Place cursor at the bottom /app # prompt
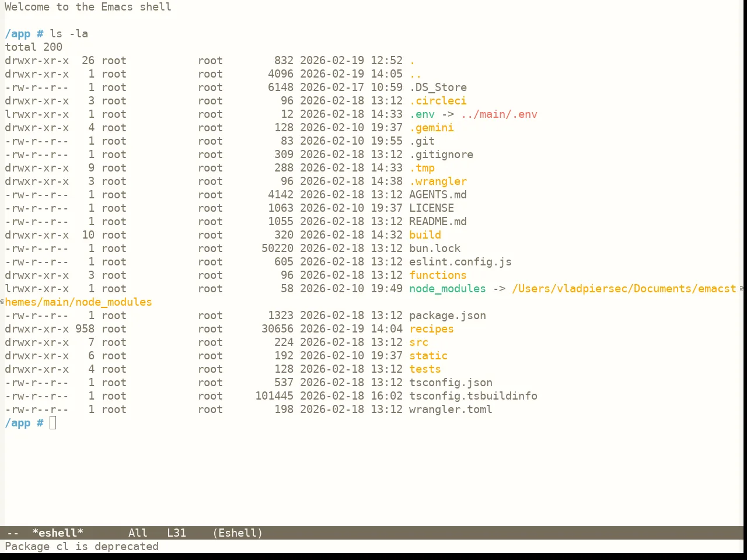Image resolution: width=747 pixels, height=560 pixels. (x=53, y=423)
